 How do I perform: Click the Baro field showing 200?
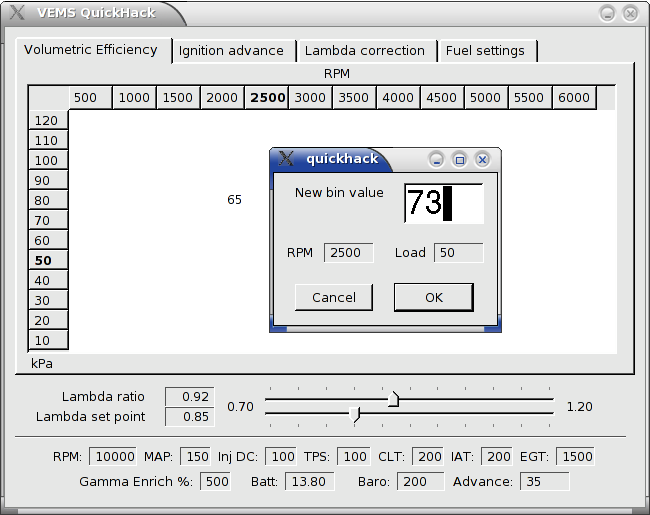click(420, 481)
